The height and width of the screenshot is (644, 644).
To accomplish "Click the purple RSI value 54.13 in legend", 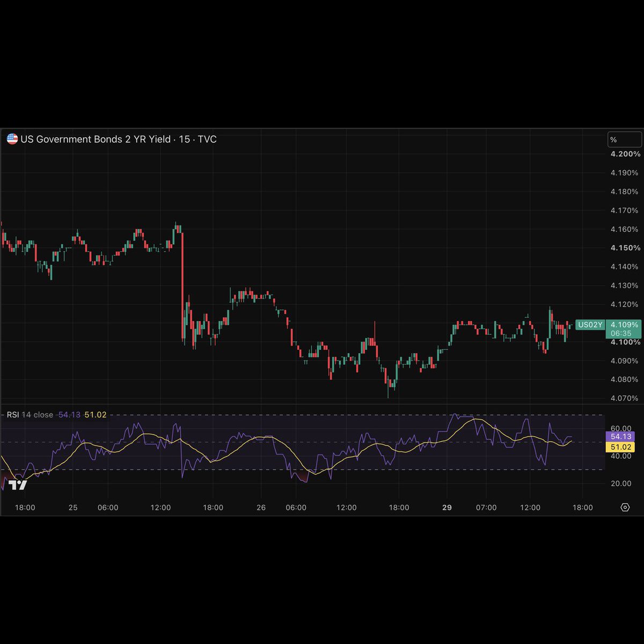I will (x=69, y=414).
